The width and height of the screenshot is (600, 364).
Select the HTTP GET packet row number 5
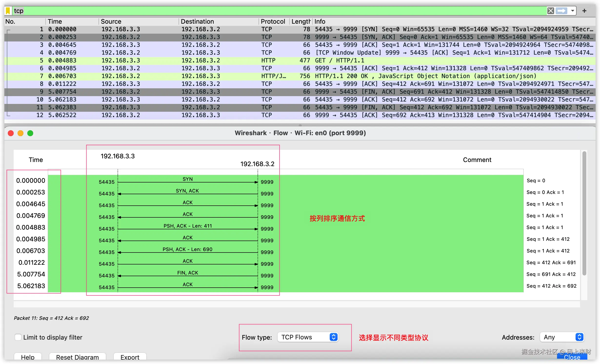[171, 60]
